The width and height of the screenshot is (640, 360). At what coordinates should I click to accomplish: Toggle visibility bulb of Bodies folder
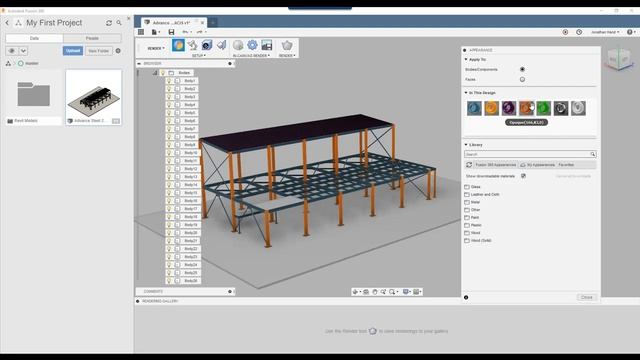163,73
